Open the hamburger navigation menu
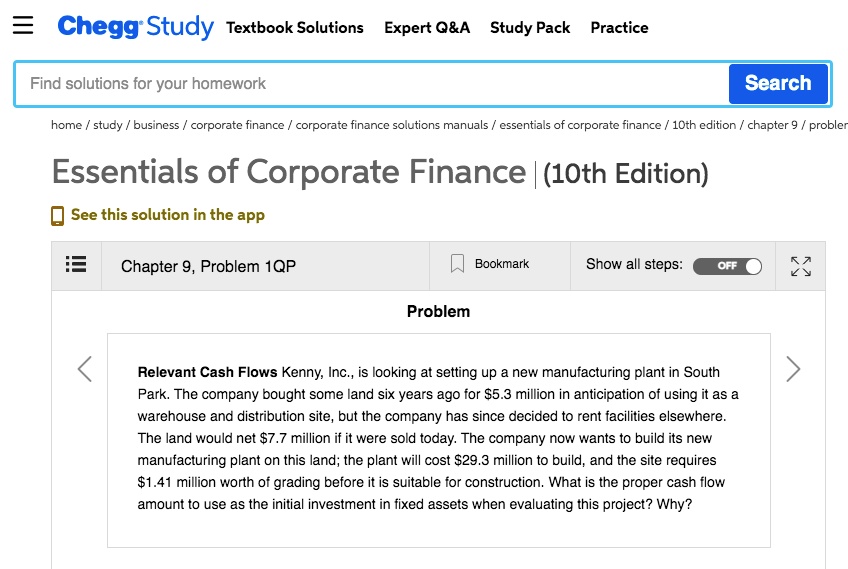 click(23, 25)
